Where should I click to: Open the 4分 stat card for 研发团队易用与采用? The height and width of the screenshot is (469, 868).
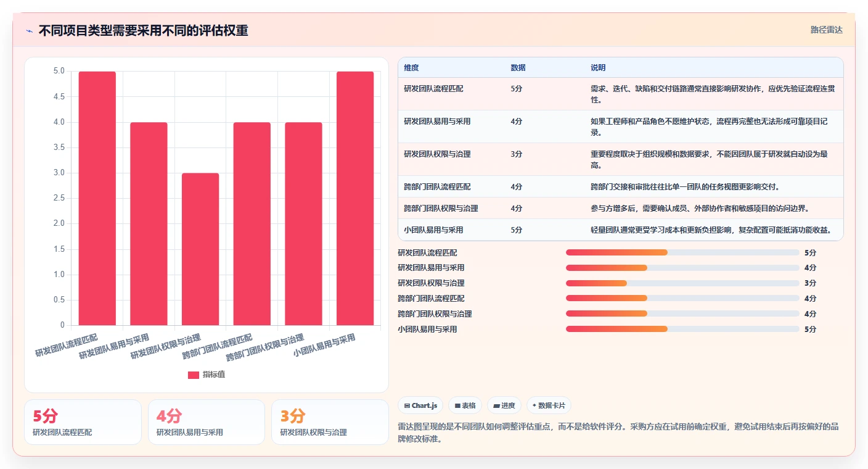pyautogui.click(x=207, y=422)
